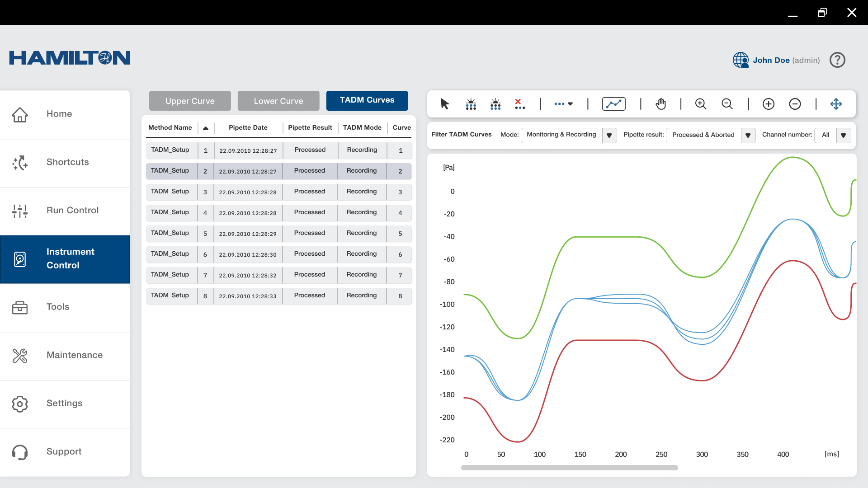This screenshot has width=868, height=488.
Task: Restore down the application window
Action: click(822, 12)
